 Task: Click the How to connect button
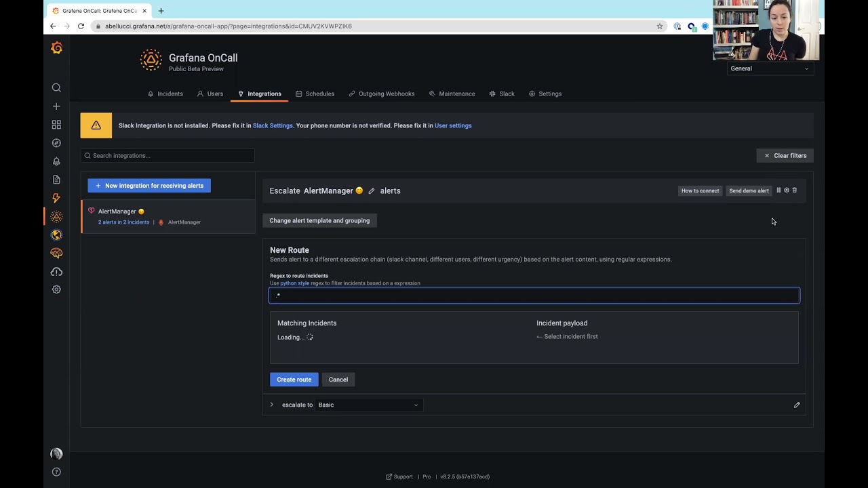point(700,191)
